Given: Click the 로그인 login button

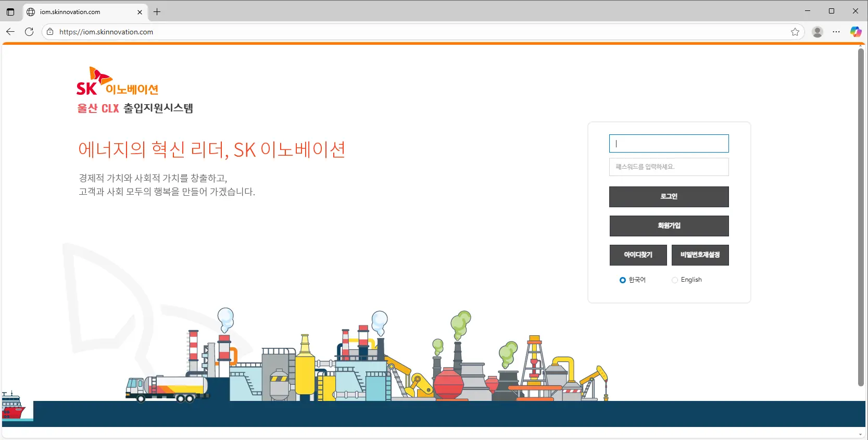Looking at the screenshot, I should pyautogui.click(x=669, y=196).
